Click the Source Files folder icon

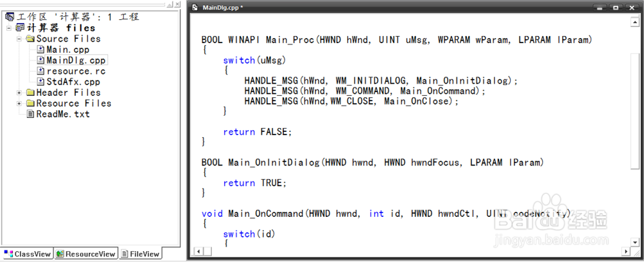[x=30, y=39]
